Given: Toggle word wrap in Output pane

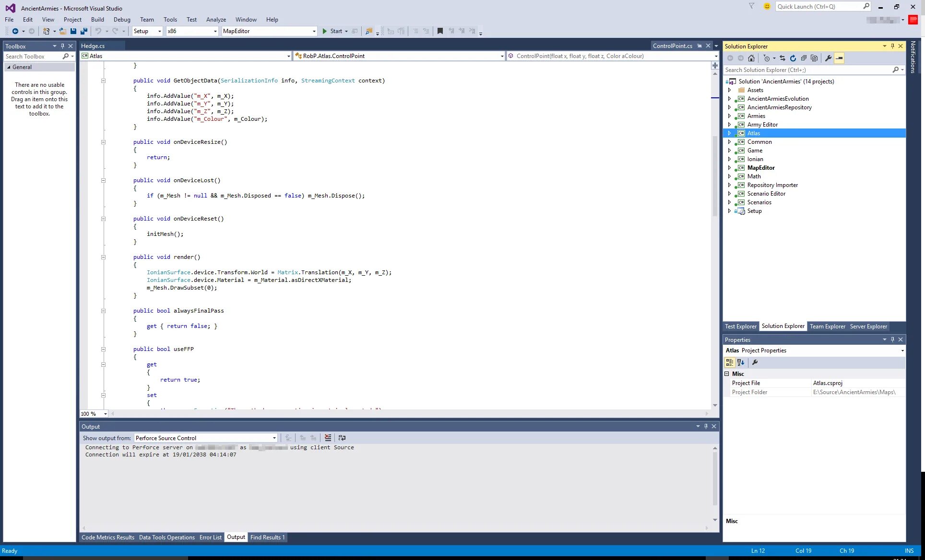Looking at the screenshot, I should [342, 438].
